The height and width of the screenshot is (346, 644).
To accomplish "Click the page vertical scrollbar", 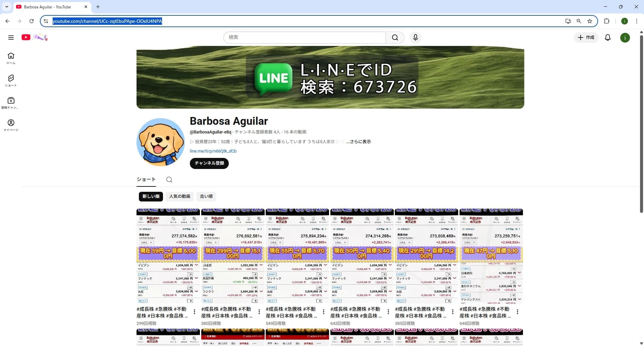I will tap(641, 124).
